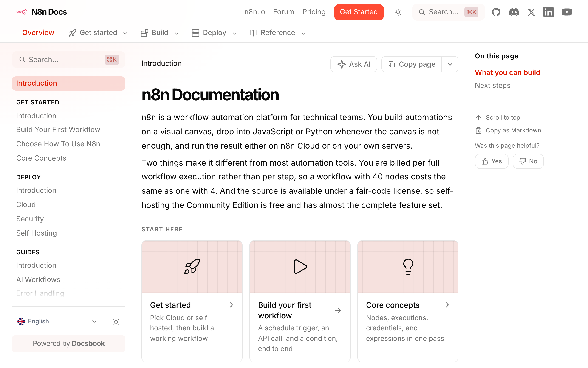Open the LinkedIn icon link

click(548, 12)
